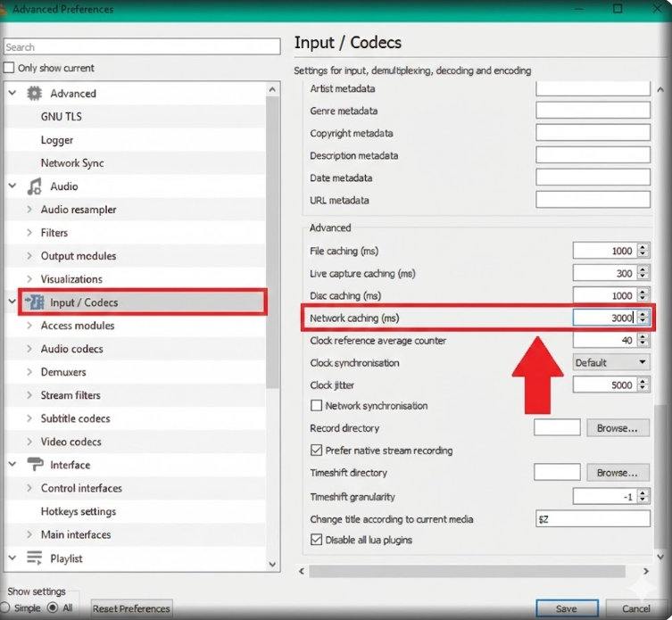This screenshot has width=672, height=620.
Task: Enable Network synchronisation checkbox
Action: click(x=316, y=405)
